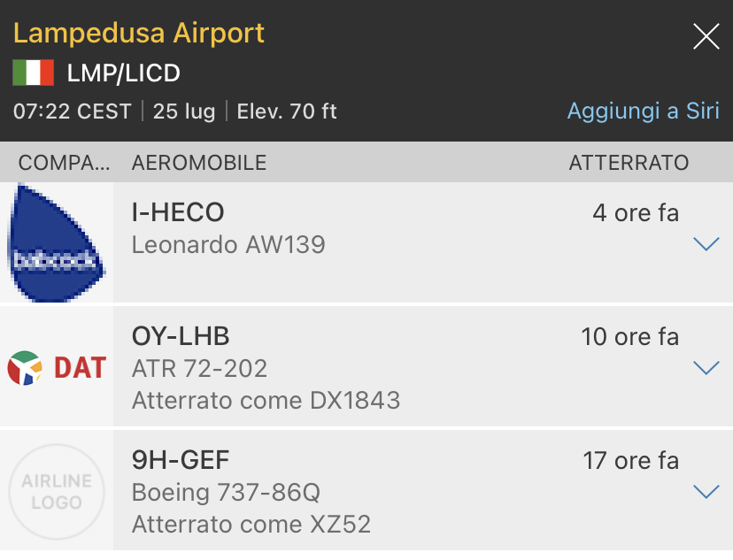Tap the Lampedusa Airport title

[139, 34]
